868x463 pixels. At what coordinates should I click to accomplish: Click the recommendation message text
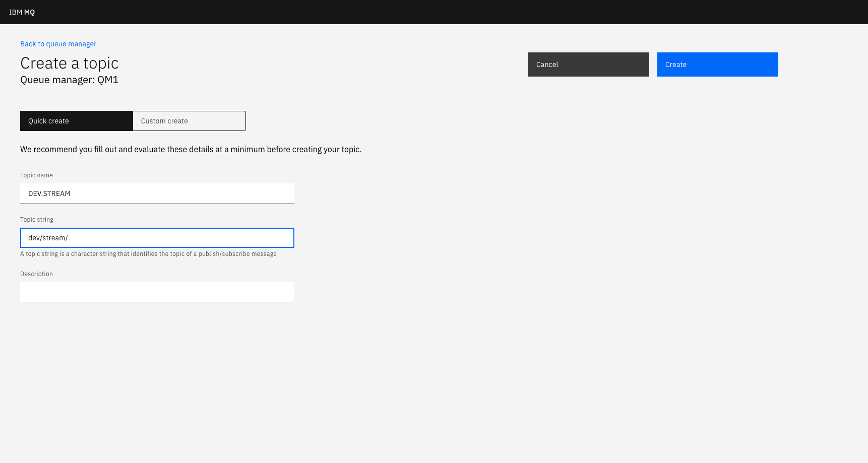[x=191, y=149]
